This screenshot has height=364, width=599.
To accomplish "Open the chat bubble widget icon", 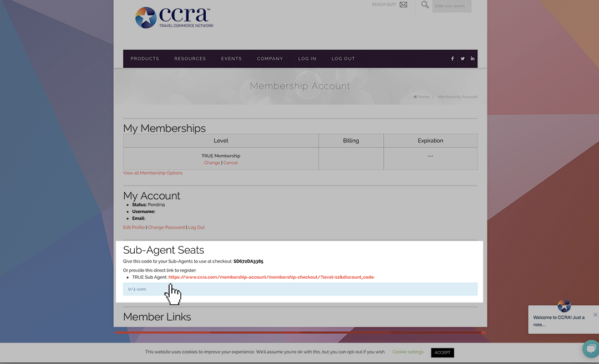I will 591,348.
